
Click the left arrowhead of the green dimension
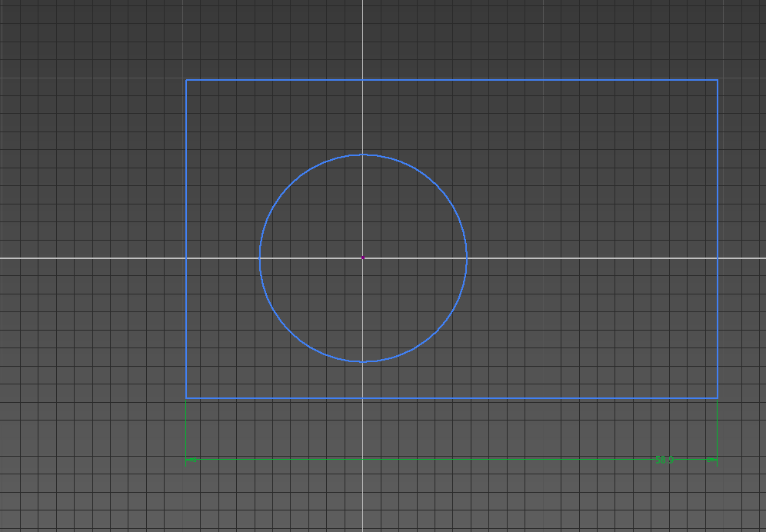[x=191, y=460]
